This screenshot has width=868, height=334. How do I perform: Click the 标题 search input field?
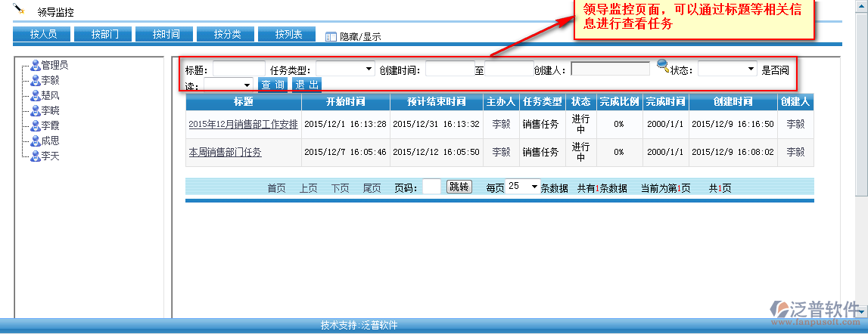click(239, 69)
